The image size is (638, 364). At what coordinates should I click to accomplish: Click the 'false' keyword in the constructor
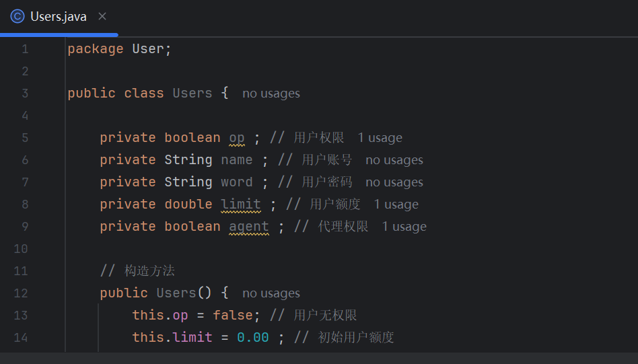[232, 315]
